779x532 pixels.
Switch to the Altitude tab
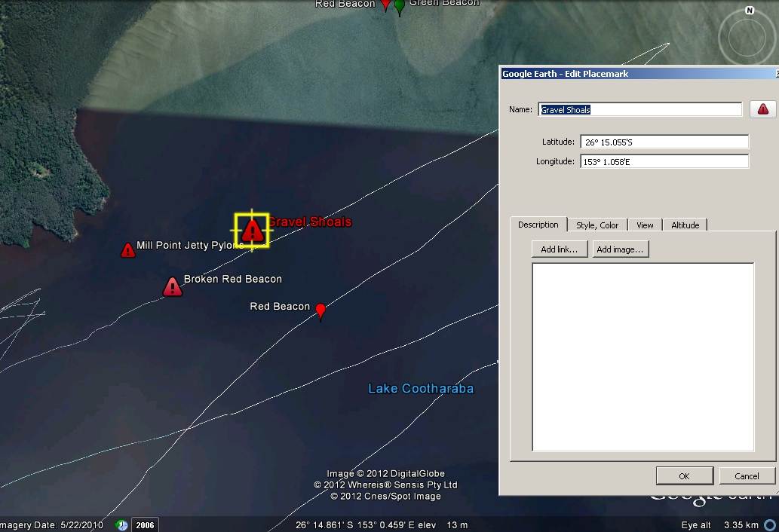[x=685, y=225]
